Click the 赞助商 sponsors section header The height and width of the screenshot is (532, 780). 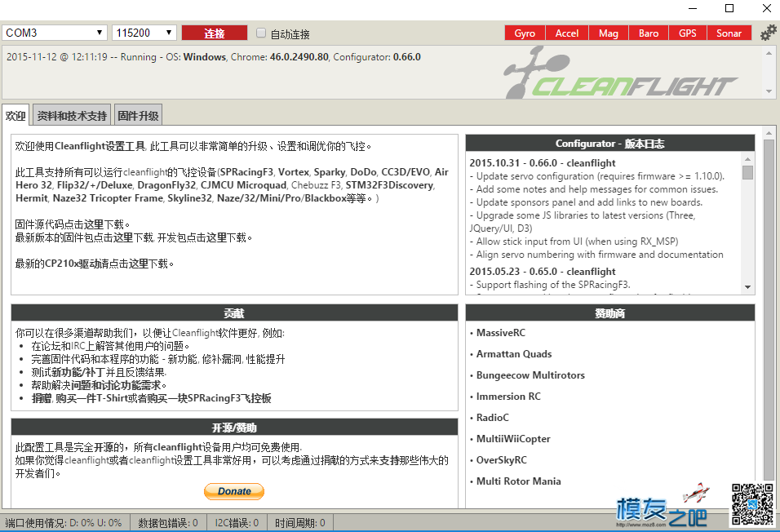tap(609, 313)
